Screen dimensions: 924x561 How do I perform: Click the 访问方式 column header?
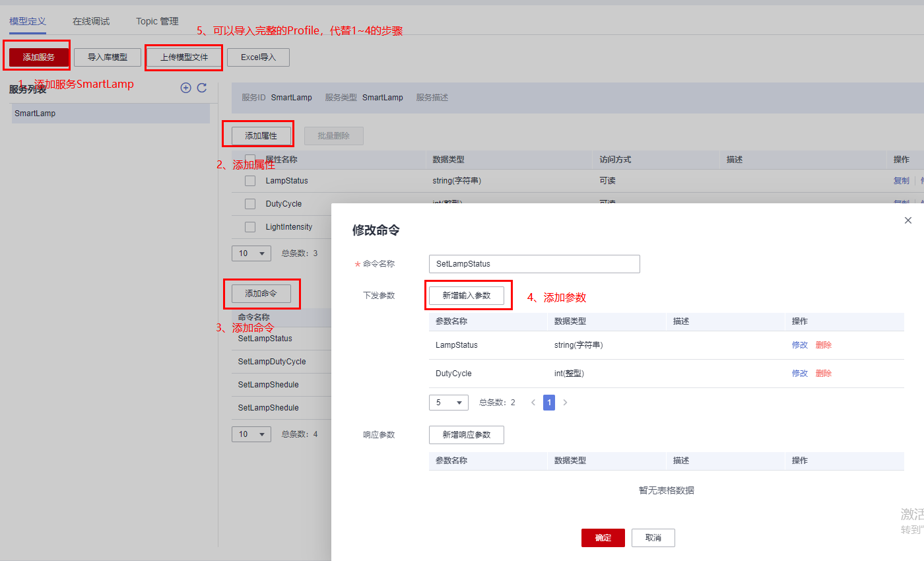[615, 160]
